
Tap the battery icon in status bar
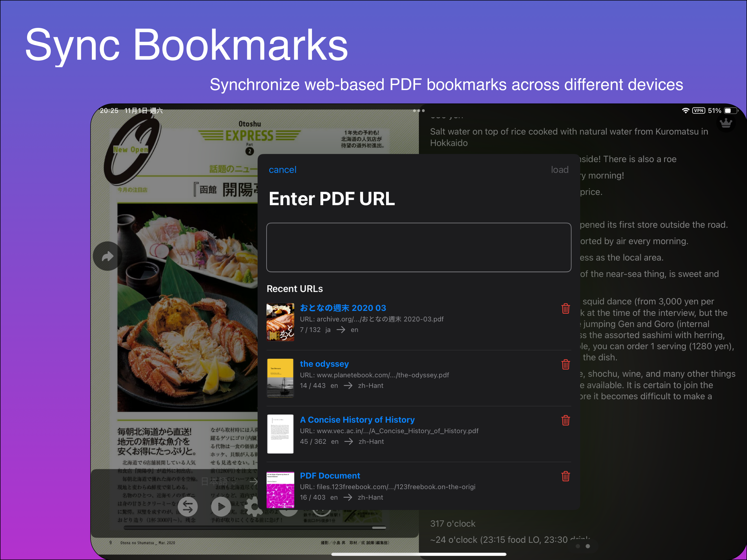coord(731,110)
